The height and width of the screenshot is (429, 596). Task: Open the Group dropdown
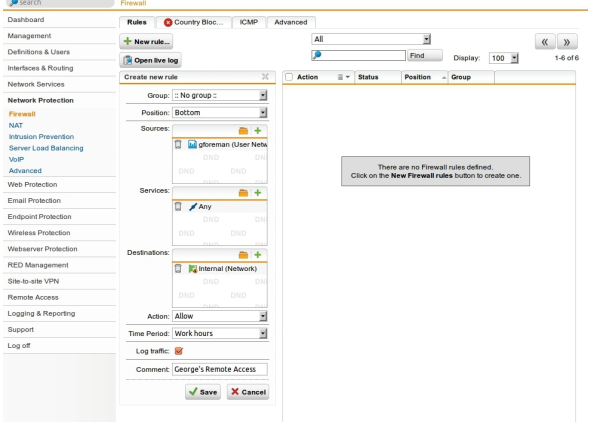coord(220,95)
